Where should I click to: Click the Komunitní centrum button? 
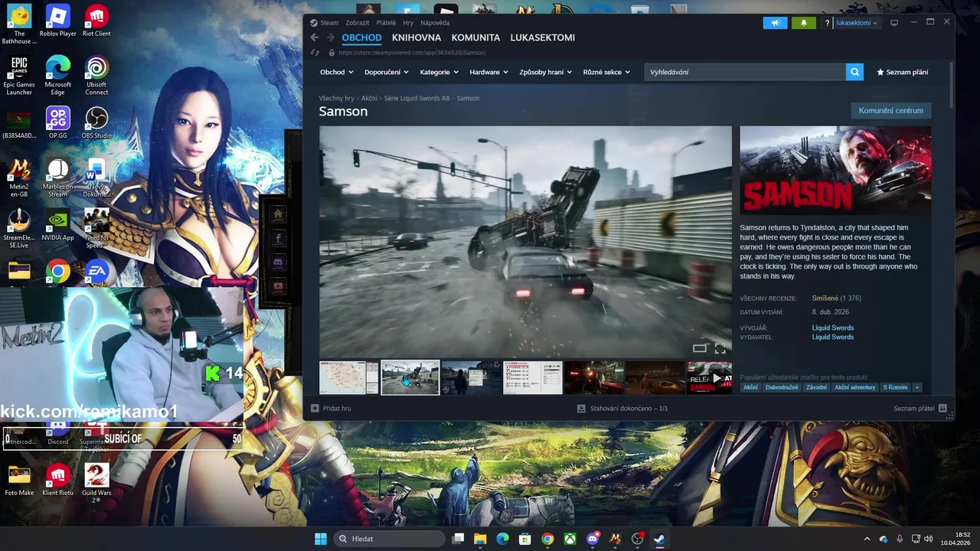click(x=890, y=110)
